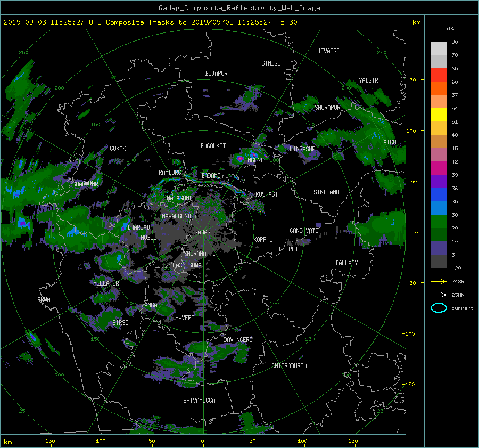Screen dimensions: 479x448
Task: Click the NAVALGUND city label
Action: click(x=176, y=216)
